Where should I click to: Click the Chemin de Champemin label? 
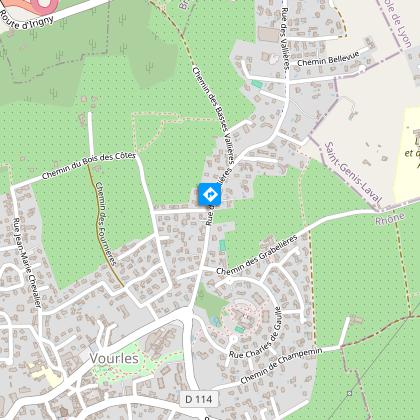tap(281, 365)
